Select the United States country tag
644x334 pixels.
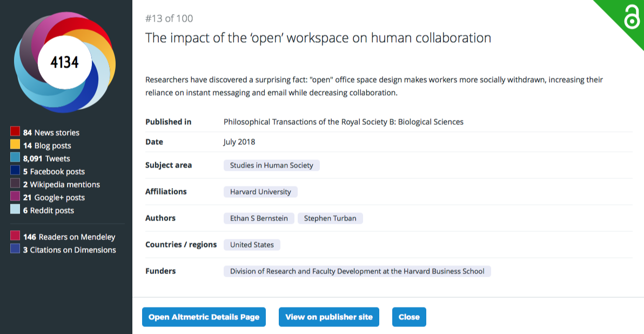pos(252,245)
